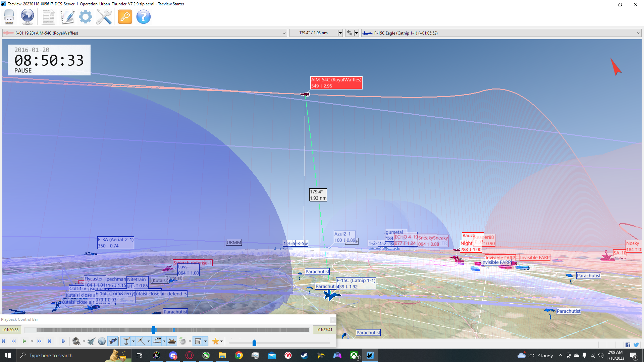The height and width of the screenshot is (362, 644).
Task: Open File Explorer from the taskbar
Action: (222, 355)
